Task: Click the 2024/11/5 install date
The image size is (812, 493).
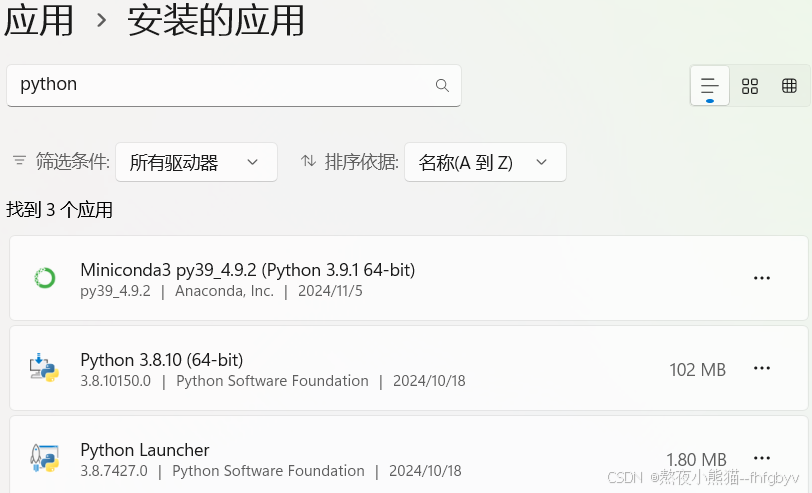Action: pyautogui.click(x=330, y=291)
